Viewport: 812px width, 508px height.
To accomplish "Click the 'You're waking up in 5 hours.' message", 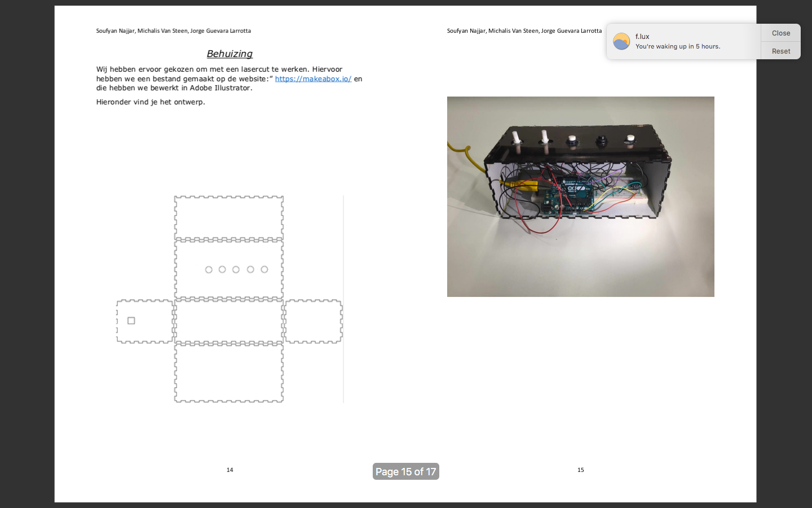I will pos(678,46).
